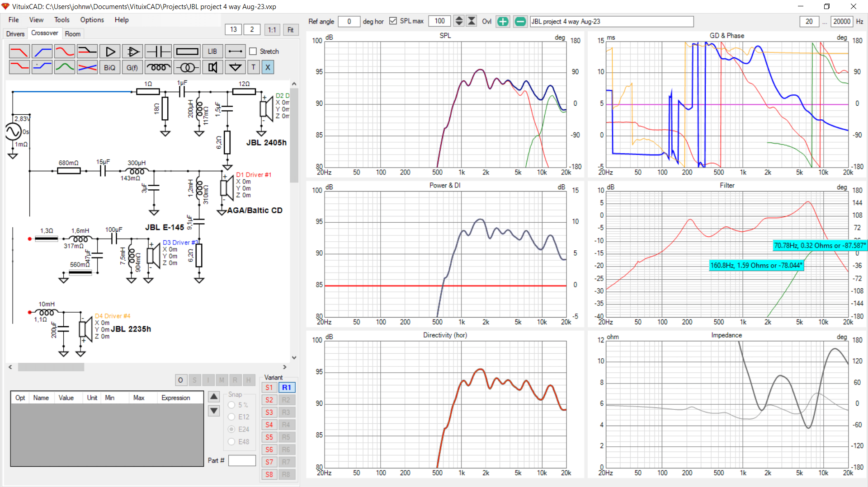Insert a capacitor component
This screenshot has width=868, height=487.
tap(158, 51)
